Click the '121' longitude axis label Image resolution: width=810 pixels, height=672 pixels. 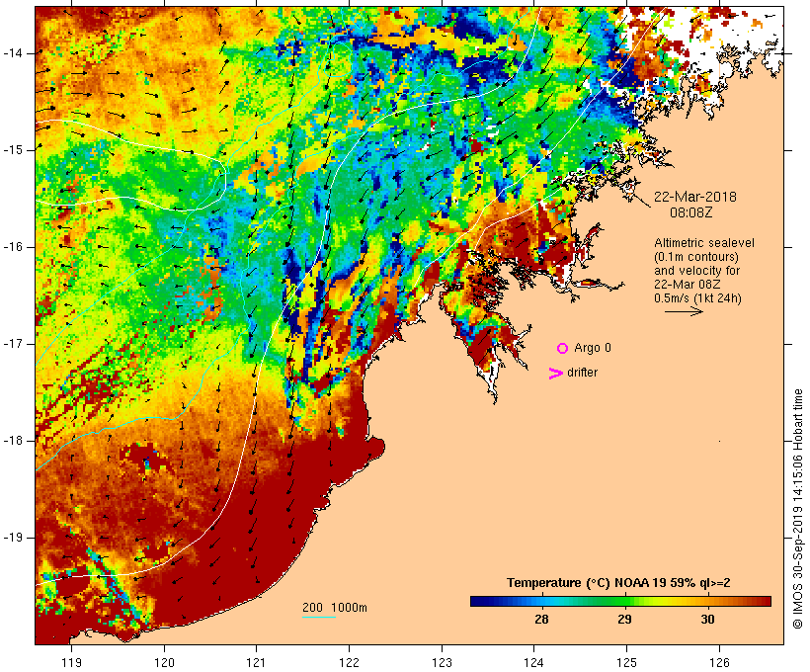(x=256, y=663)
